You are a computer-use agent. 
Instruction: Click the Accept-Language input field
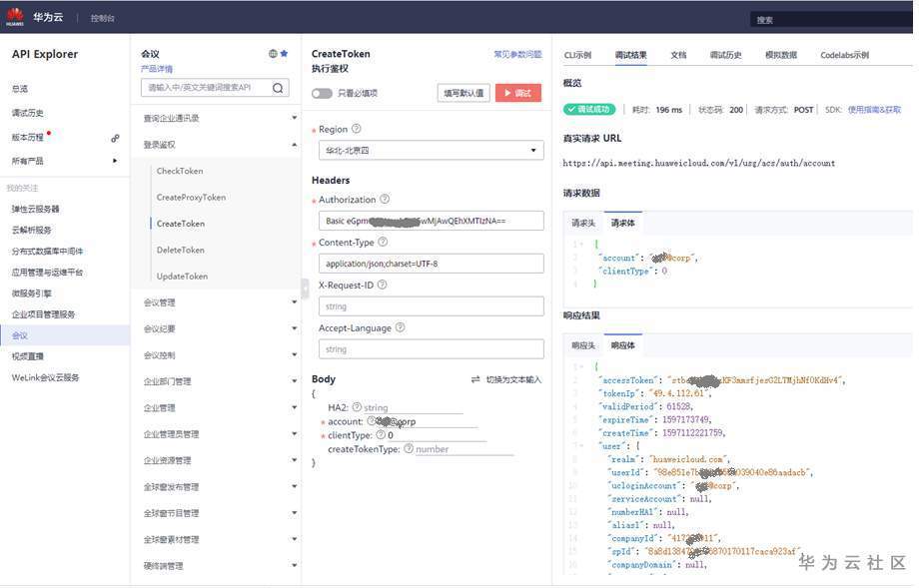pos(432,349)
